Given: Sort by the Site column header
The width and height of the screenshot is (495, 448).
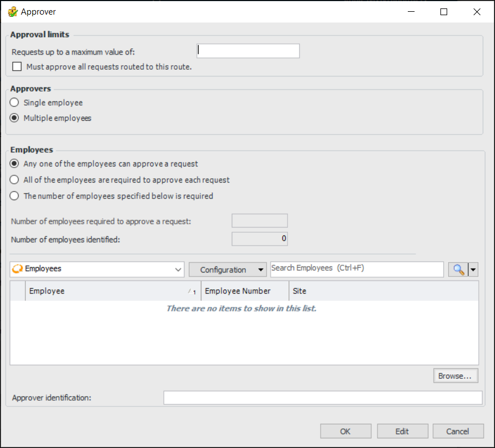Looking at the screenshot, I should tap(384, 291).
